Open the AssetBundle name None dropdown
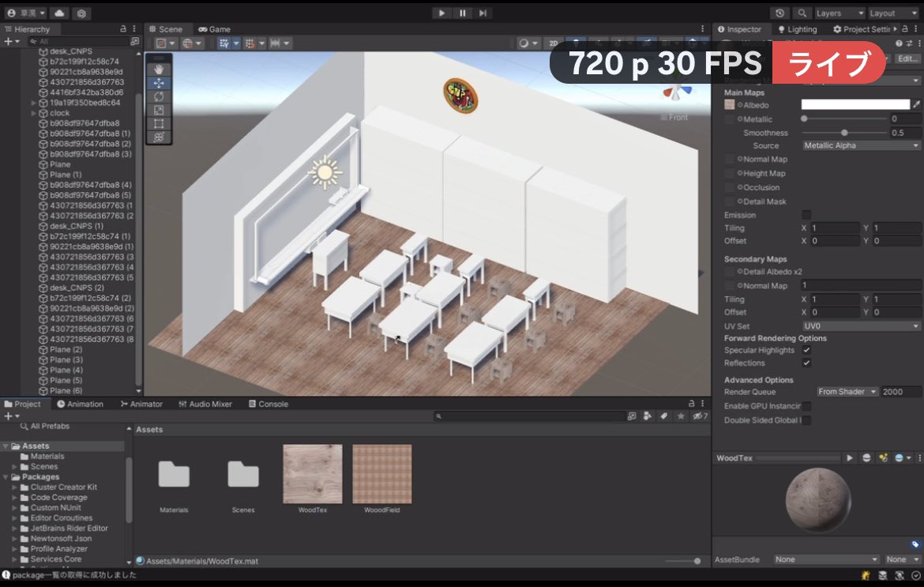This screenshot has height=587, width=924. point(826,559)
